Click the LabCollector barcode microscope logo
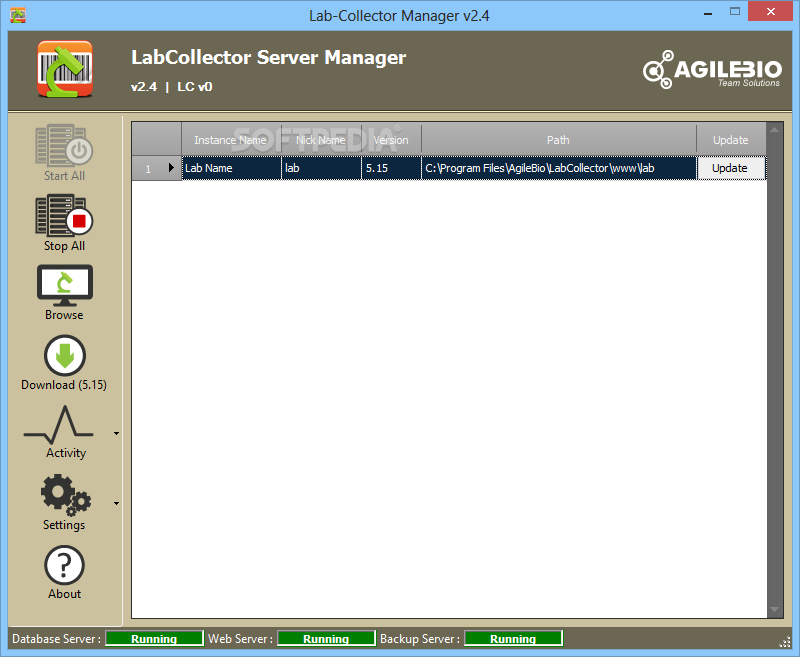Image resolution: width=800 pixels, height=657 pixels. pyautogui.click(x=65, y=69)
